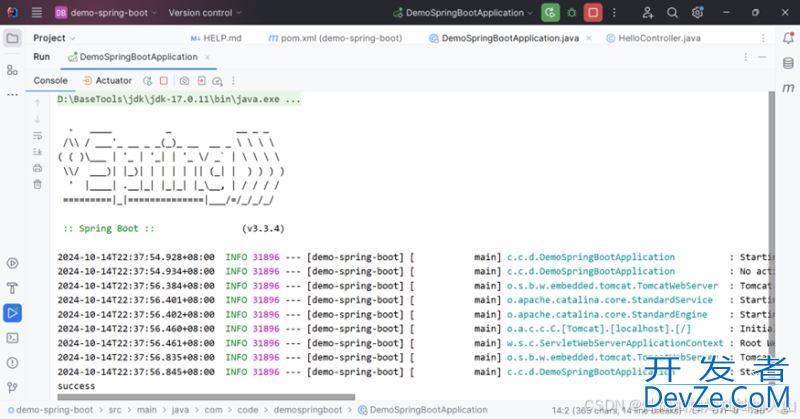
Task: Open Search Everywhere magnifier
Action: pyautogui.click(x=672, y=13)
